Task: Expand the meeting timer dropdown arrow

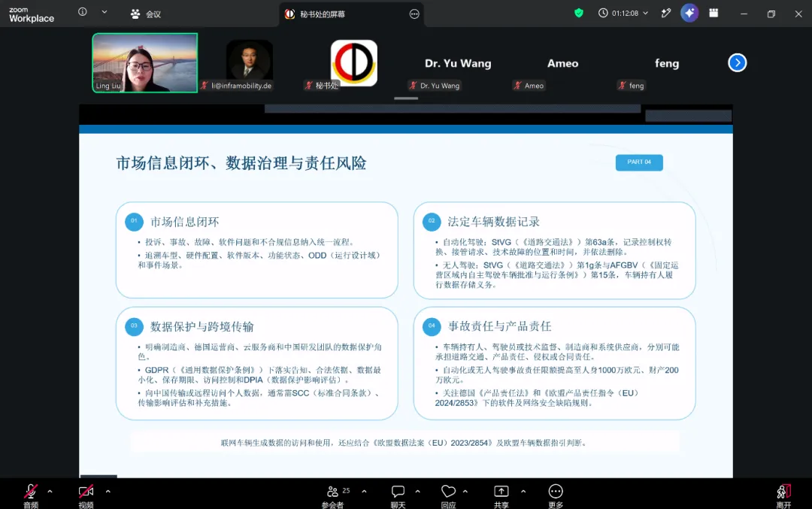Action: coord(645,13)
